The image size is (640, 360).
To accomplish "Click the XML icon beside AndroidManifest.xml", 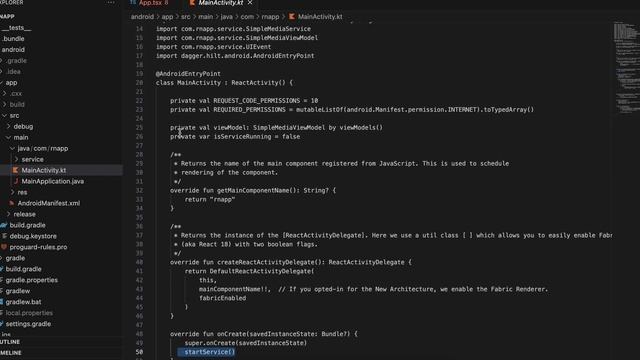I will [11, 203].
